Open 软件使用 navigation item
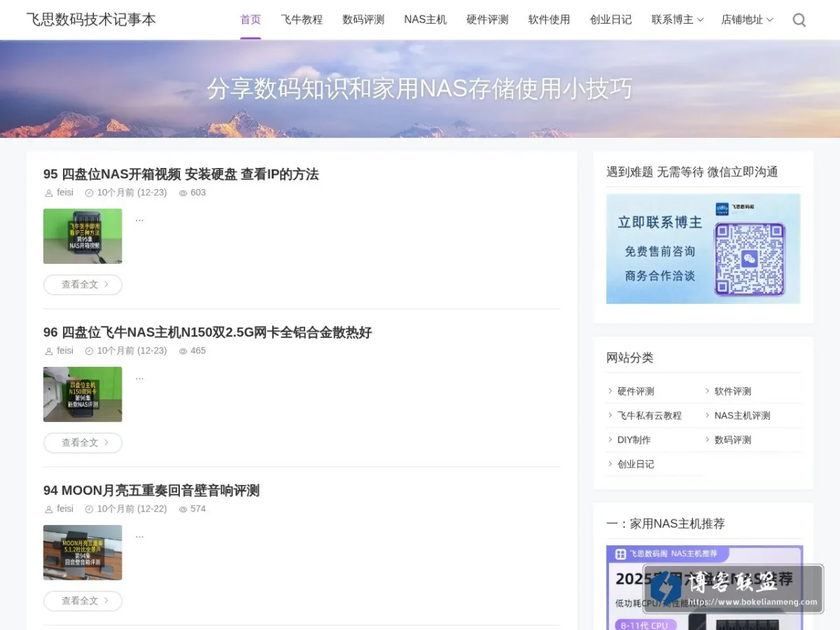The height and width of the screenshot is (630, 840). (x=549, y=20)
